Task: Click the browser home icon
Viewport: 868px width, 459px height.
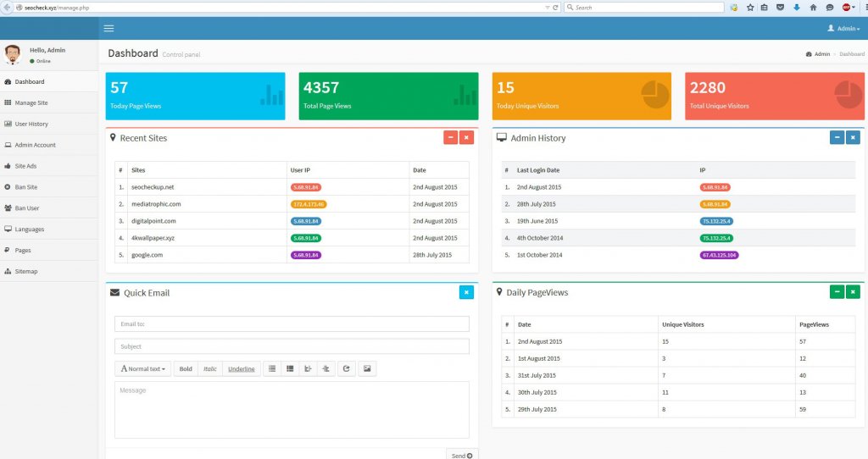Action: pos(813,7)
